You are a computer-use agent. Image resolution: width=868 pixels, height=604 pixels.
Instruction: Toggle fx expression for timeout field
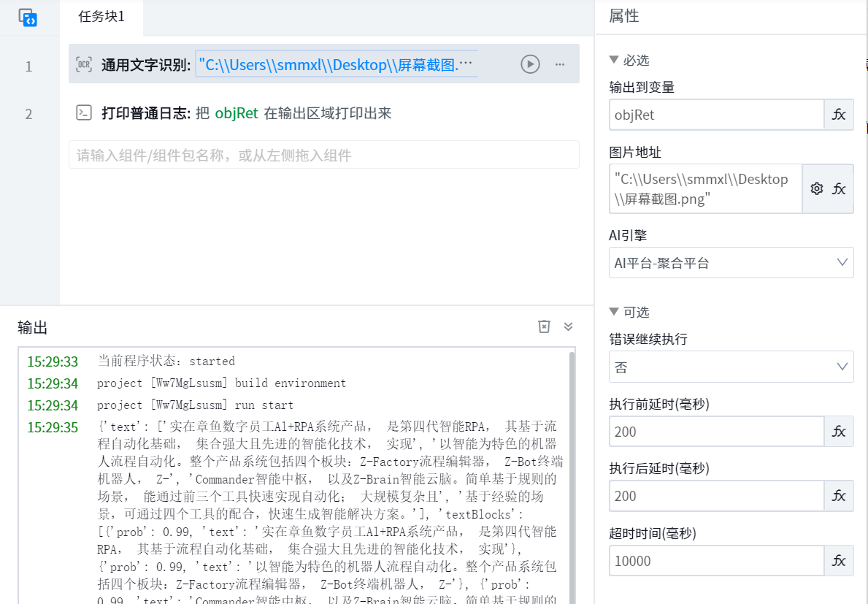tap(839, 561)
